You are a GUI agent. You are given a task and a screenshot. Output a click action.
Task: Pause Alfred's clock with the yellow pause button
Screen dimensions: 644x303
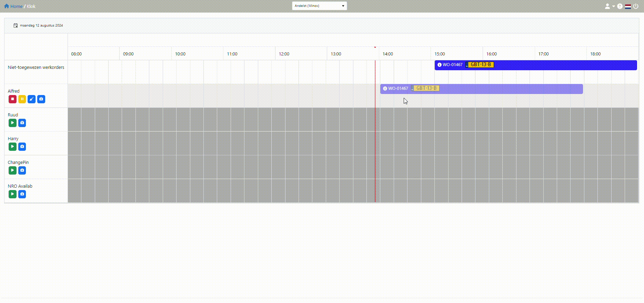(x=22, y=99)
